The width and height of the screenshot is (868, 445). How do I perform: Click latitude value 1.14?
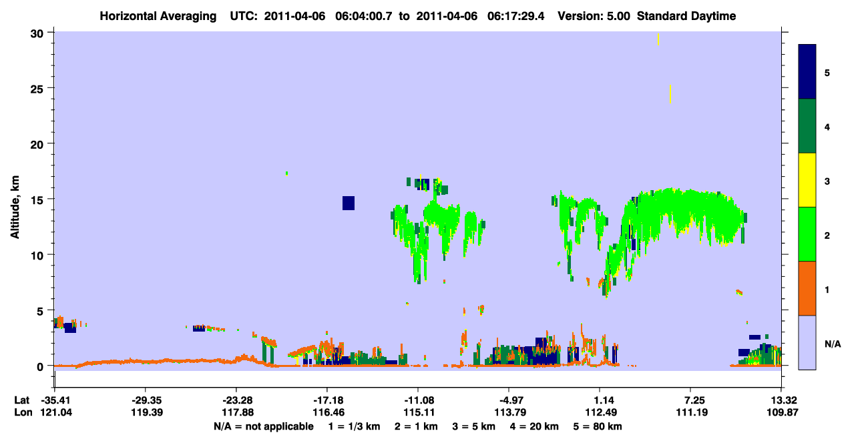[x=600, y=400]
